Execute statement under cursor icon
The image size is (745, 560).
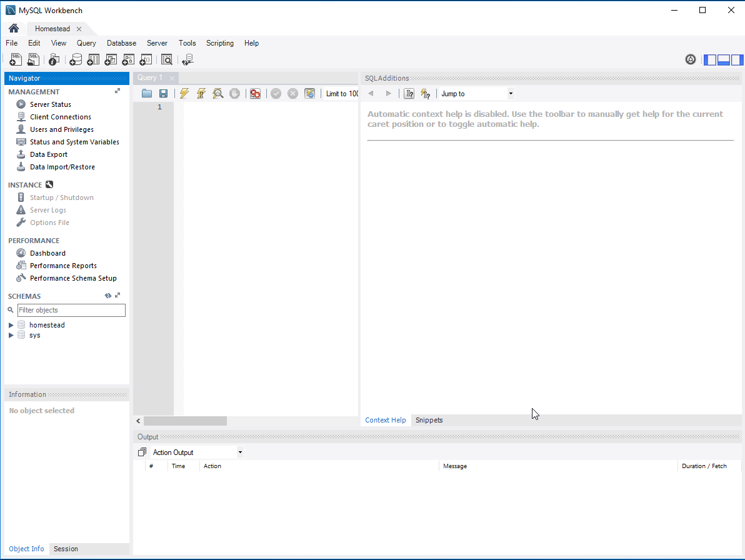pos(201,94)
